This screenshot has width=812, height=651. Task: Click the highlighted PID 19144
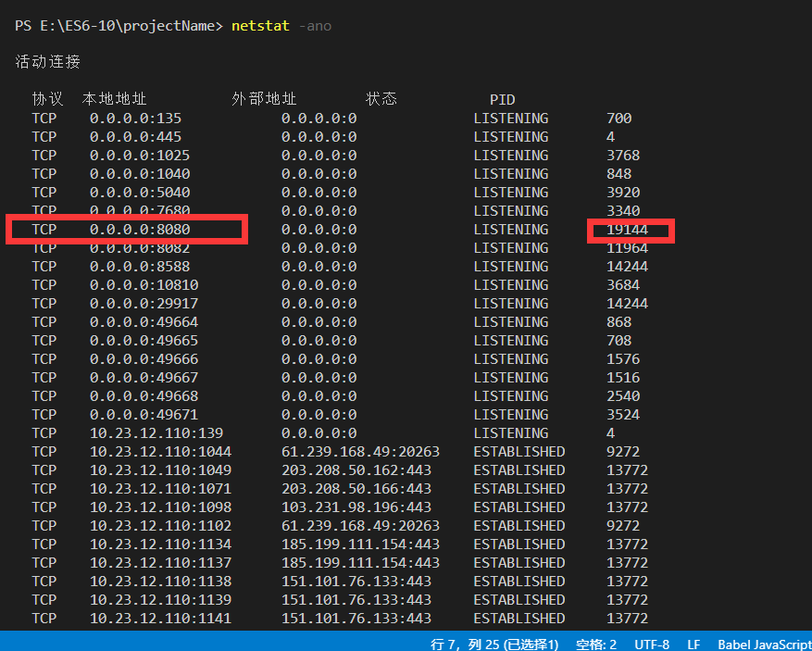(x=629, y=229)
